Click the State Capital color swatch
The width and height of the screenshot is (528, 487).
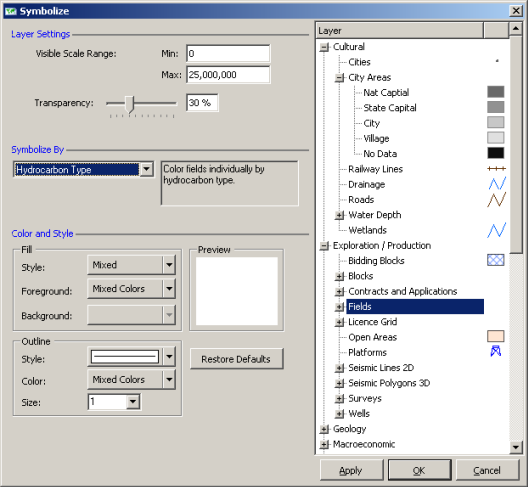[x=495, y=107]
